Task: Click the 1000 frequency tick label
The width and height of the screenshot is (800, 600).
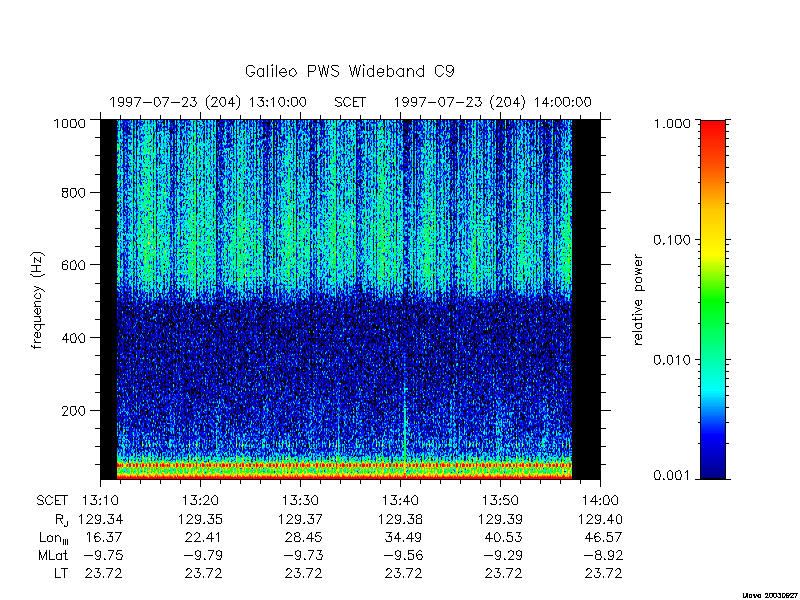Action: click(x=69, y=123)
